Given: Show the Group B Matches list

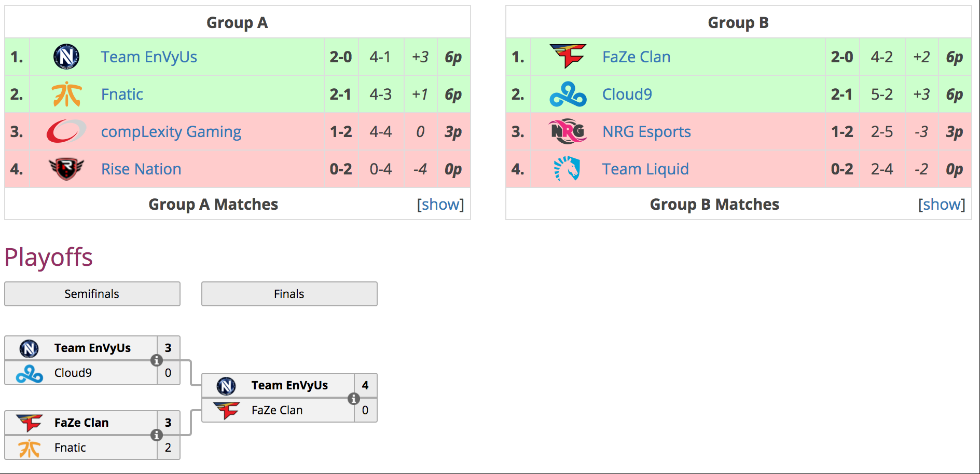Looking at the screenshot, I should pyautogui.click(x=942, y=204).
